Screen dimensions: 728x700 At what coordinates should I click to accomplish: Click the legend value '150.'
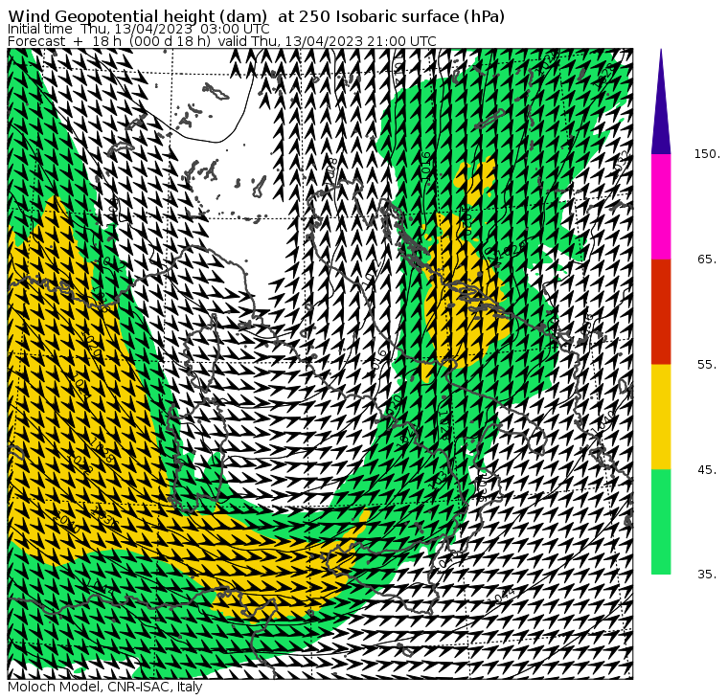(707, 154)
